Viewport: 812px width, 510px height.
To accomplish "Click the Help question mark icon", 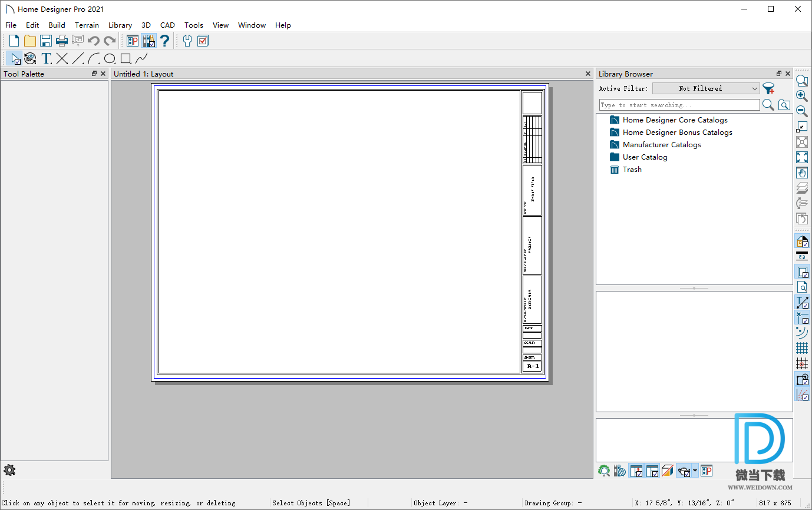I will point(164,41).
